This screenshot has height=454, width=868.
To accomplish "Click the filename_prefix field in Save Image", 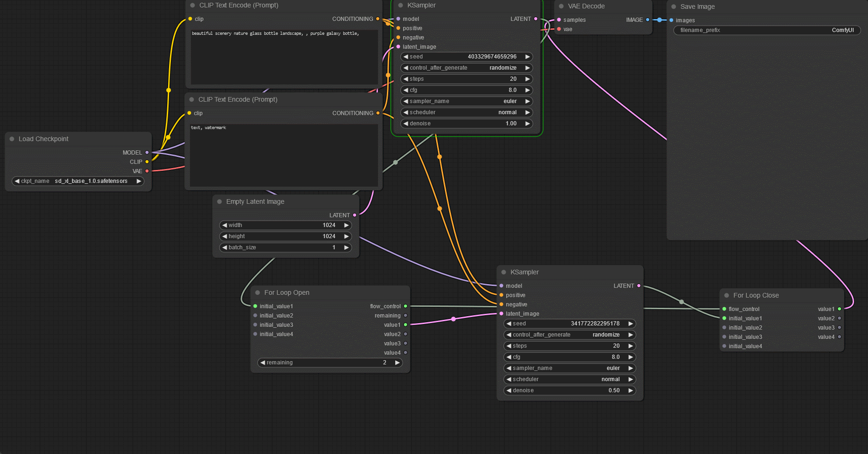I will 767,30.
